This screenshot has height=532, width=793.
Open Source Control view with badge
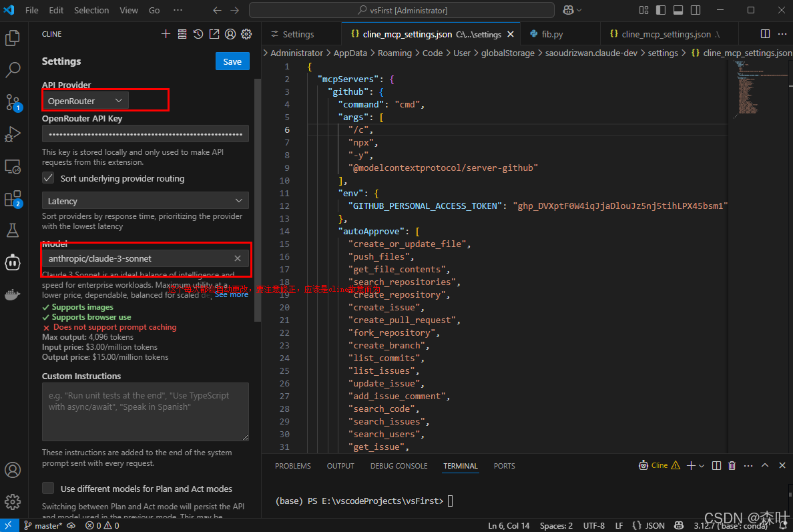click(x=13, y=102)
